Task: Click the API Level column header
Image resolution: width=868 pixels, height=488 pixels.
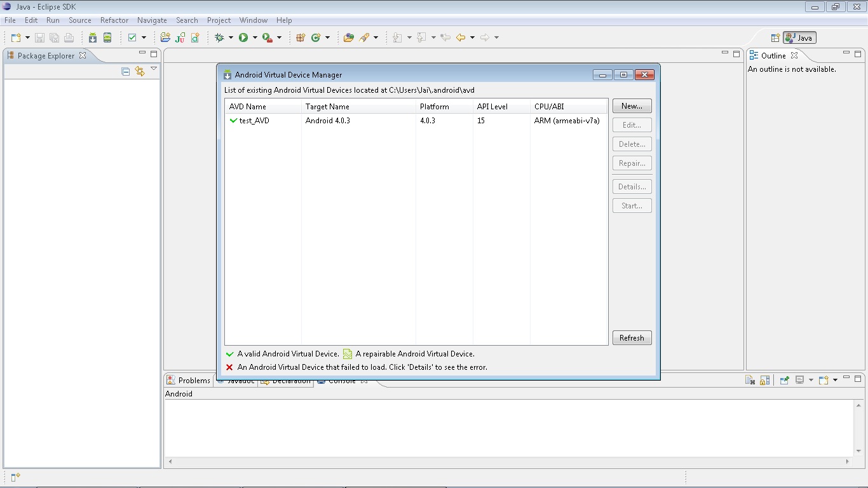Action: pos(501,107)
